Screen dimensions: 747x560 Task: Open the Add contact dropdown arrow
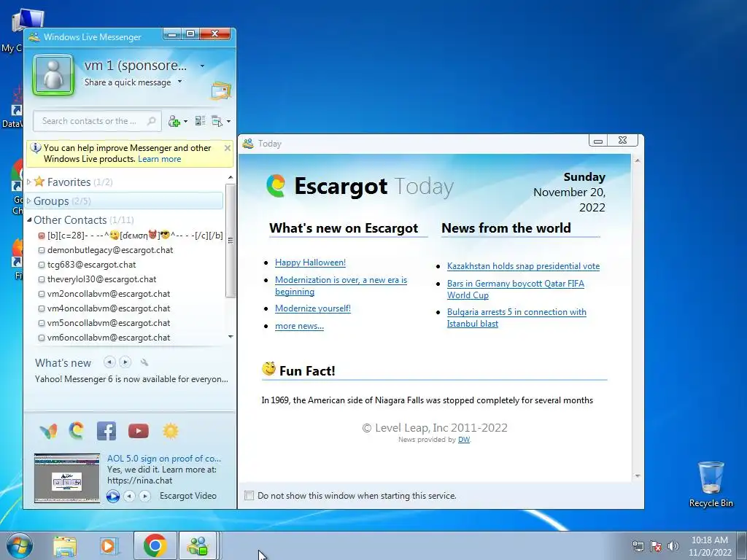(x=186, y=122)
